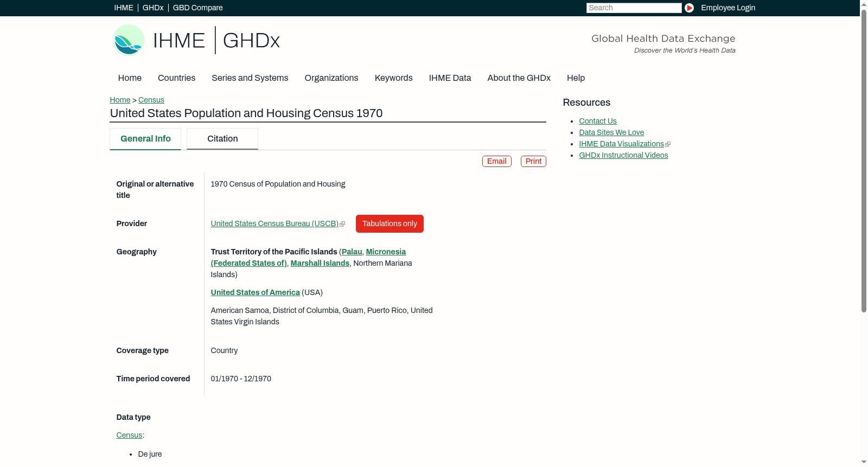The width and height of the screenshot is (868, 467).
Task: Click the Email button
Action: coord(497,161)
